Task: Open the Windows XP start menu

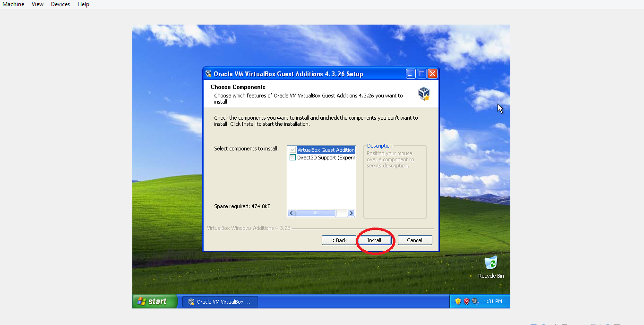Action: coord(155,301)
